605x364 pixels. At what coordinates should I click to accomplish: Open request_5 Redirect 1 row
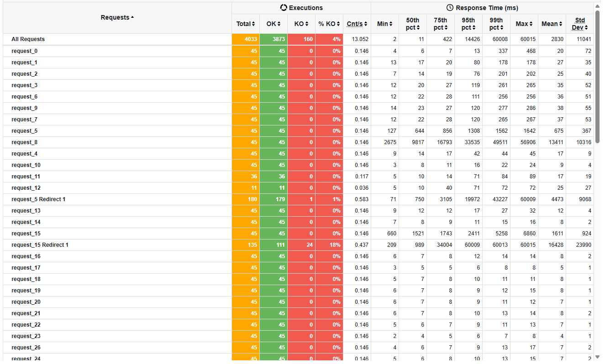click(x=38, y=199)
